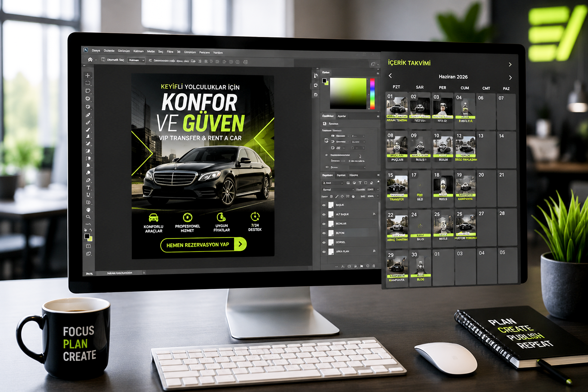Screen dimensions: 588x392
Task: Click the rainbow hue slider in Color panel
Action: 372,94
